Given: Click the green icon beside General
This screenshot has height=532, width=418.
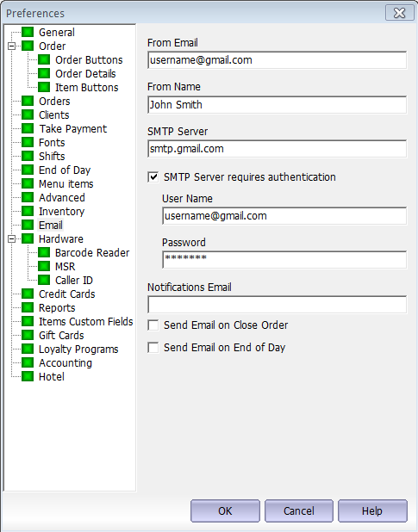Looking at the screenshot, I should point(28,32).
